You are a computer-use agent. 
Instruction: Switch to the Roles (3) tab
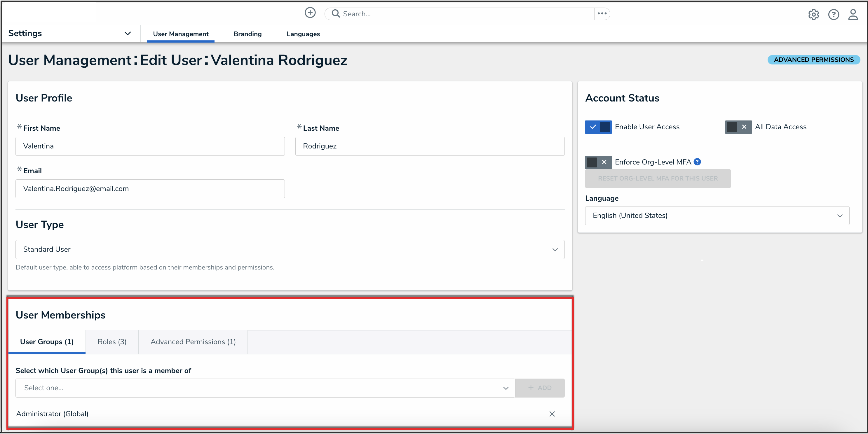tap(112, 342)
